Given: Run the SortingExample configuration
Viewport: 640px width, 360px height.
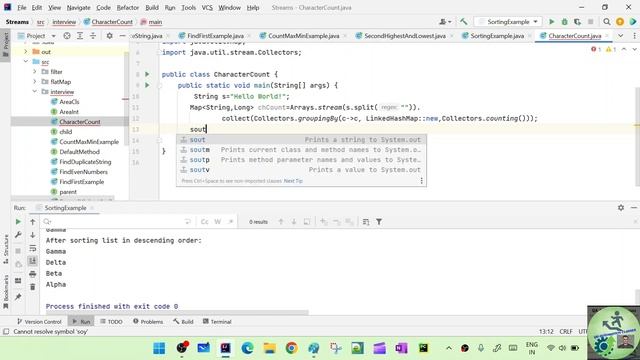Looking at the screenshot, I should coord(551,22).
